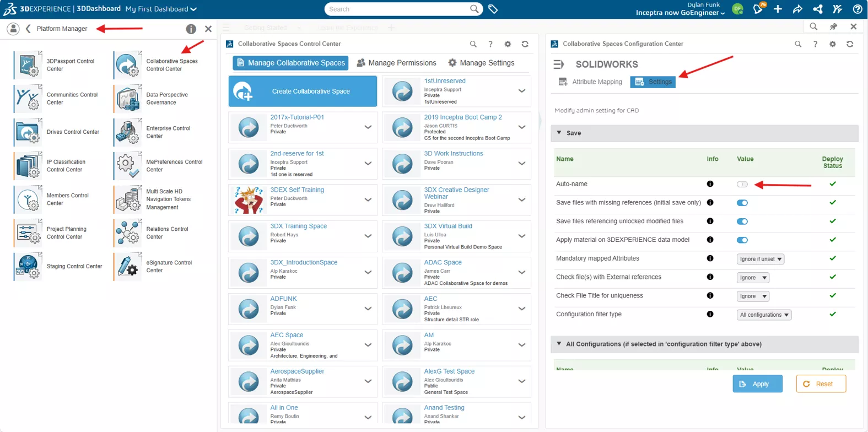Pin the dashboard tab pin icon
The width and height of the screenshot is (868, 432).
(833, 26)
